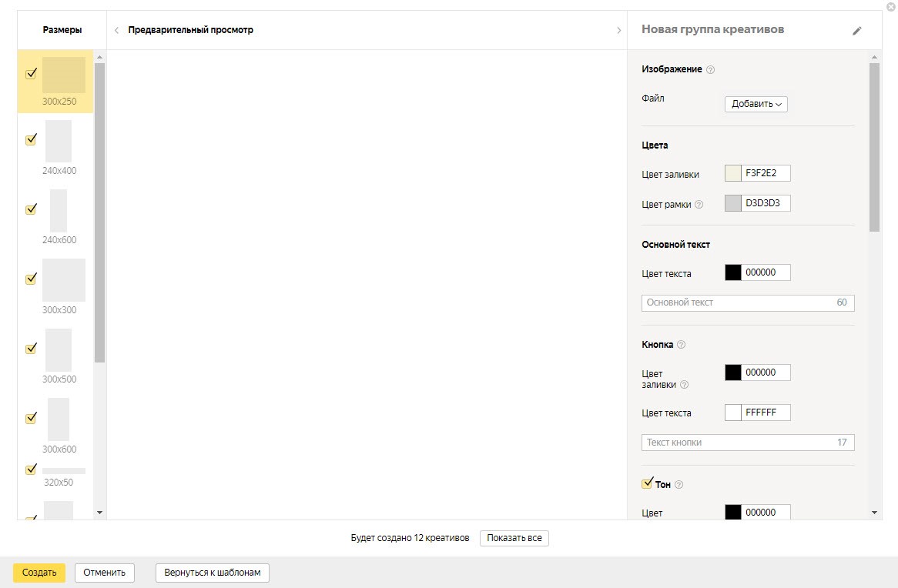Disable the Тон checkbox
898x588 pixels.
[647, 483]
